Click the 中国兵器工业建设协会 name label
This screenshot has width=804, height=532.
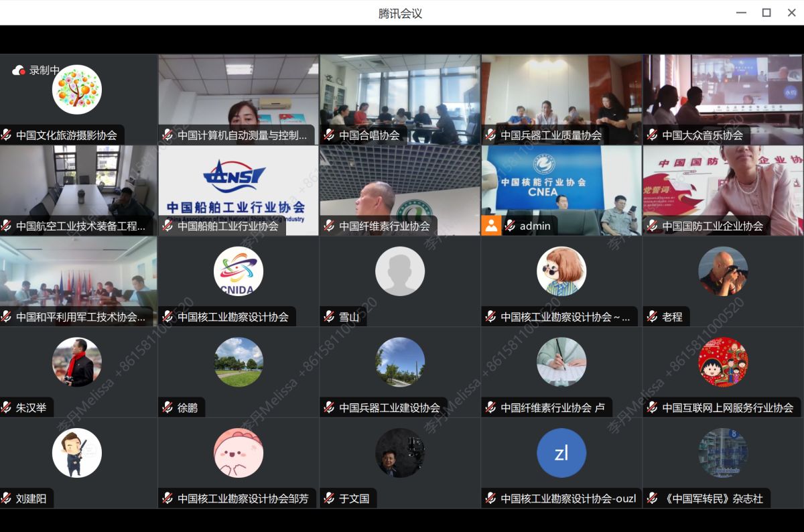pyautogui.click(x=389, y=407)
